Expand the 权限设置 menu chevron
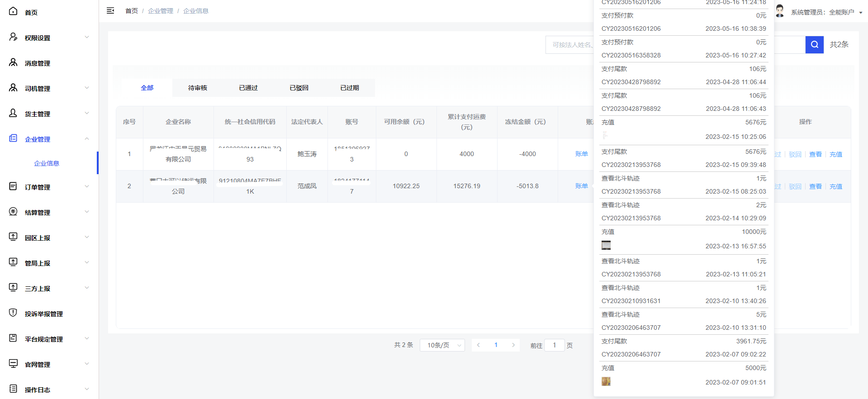868x399 pixels. click(87, 37)
